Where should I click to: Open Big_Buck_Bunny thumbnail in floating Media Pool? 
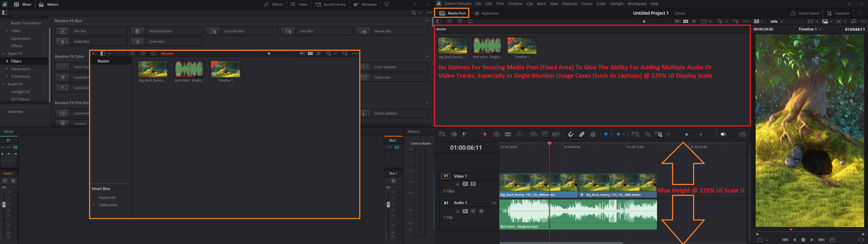pyautogui.click(x=153, y=69)
